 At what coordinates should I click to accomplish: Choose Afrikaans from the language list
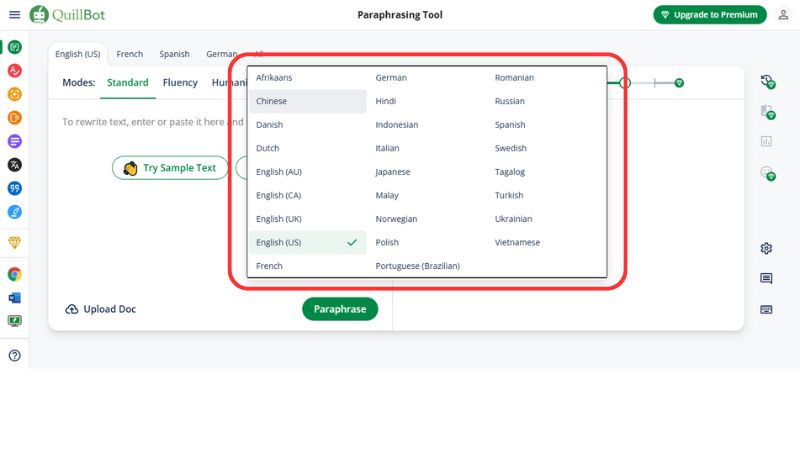(x=308, y=78)
